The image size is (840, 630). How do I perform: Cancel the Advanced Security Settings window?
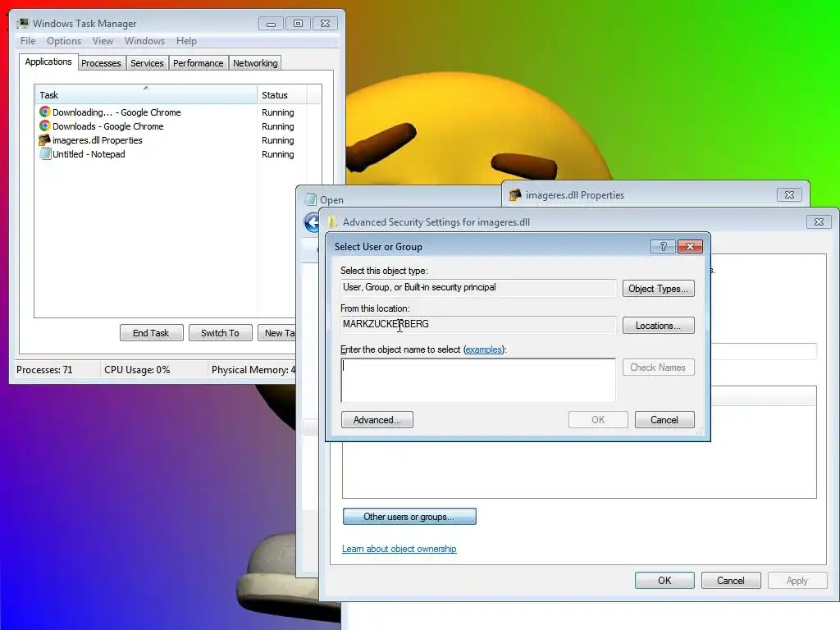coord(731,580)
